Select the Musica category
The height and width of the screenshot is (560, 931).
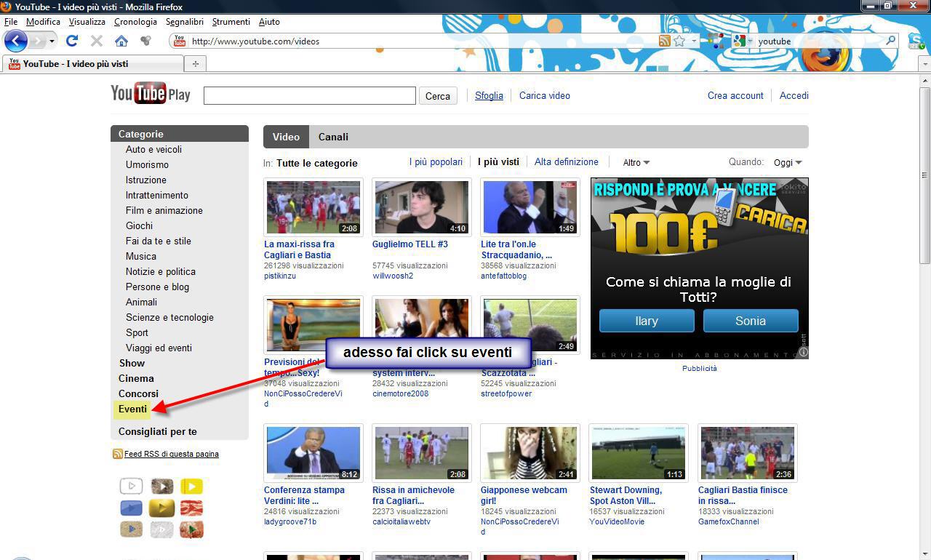coord(141,256)
